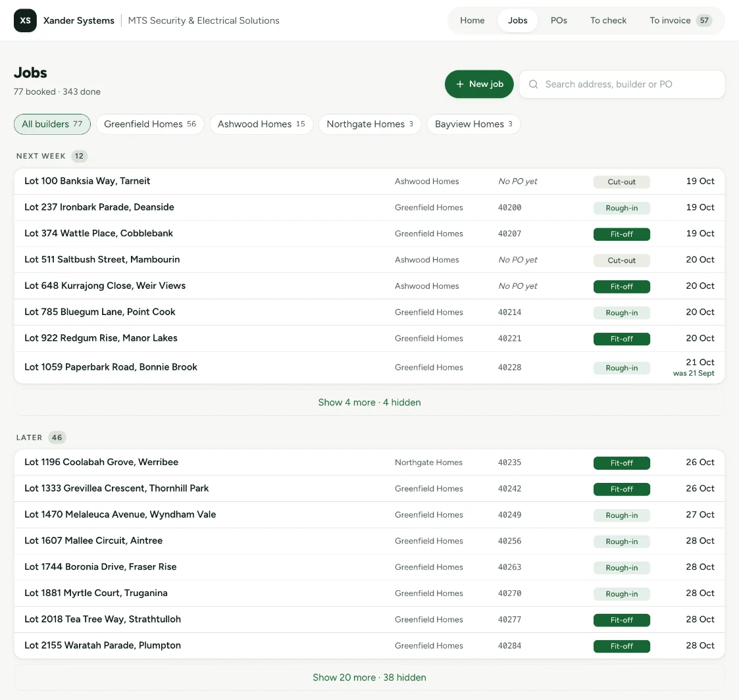This screenshot has height=700, width=739.
Task: Expand Show 4 more in Next Week
Action: 370,403
